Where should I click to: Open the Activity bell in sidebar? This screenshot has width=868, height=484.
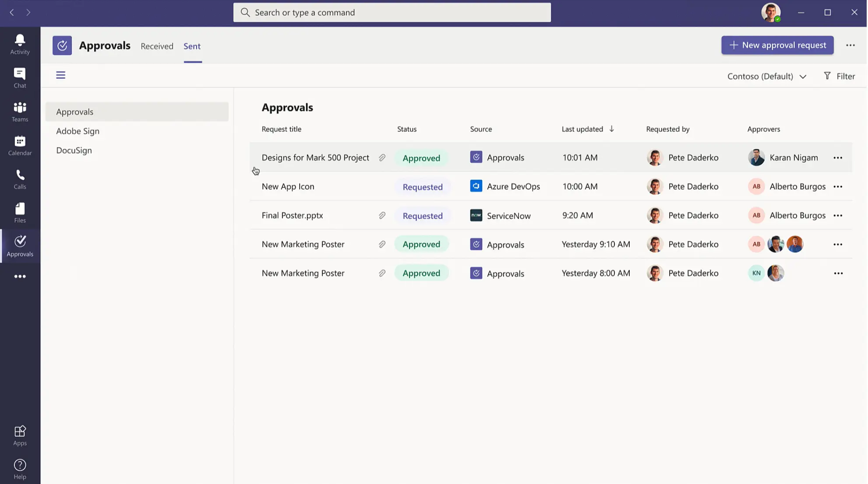pyautogui.click(x=20, y=44)
